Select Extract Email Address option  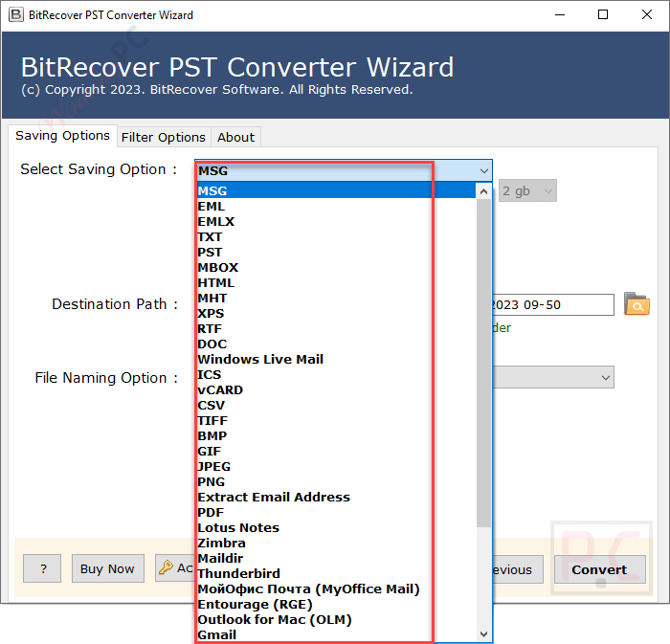[336, 498]
